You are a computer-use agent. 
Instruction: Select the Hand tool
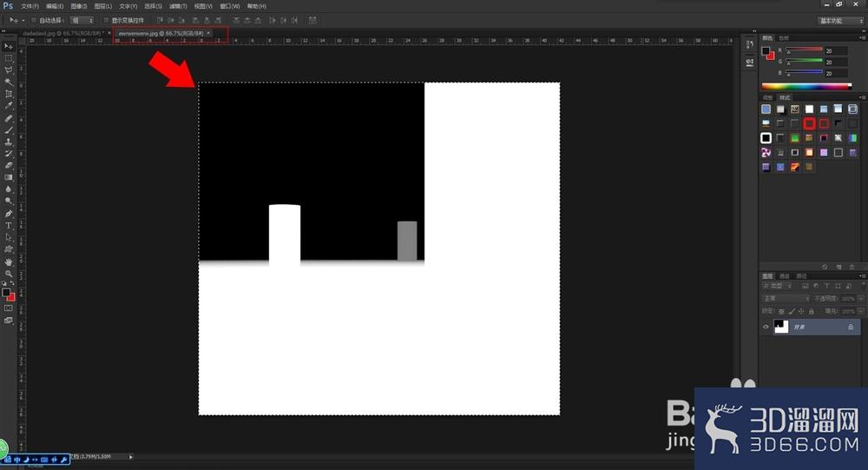9,261
